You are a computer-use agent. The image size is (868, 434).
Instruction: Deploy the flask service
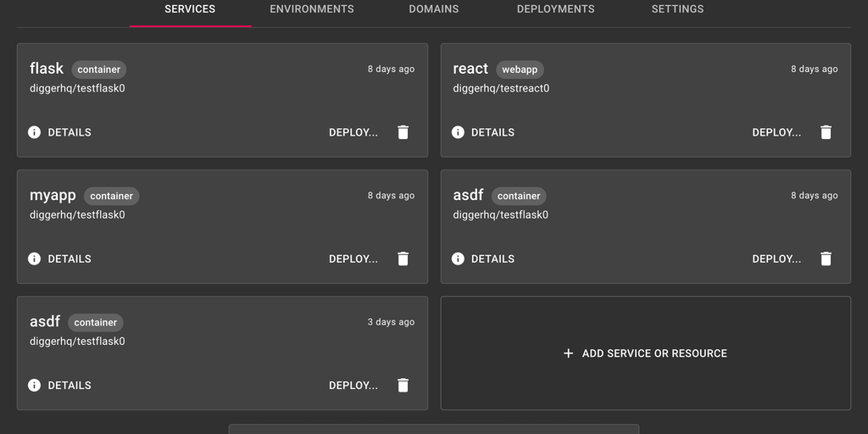click(x=353, y=132)
